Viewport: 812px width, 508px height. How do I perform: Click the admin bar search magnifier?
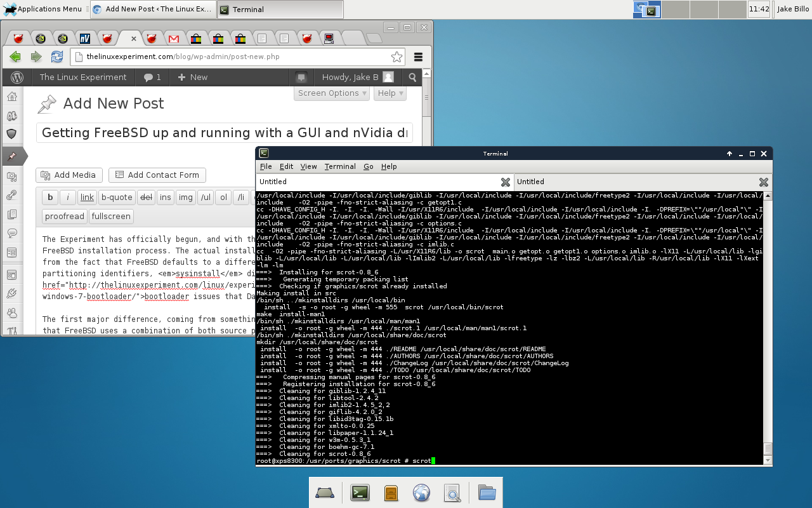(x=413, y=77)
